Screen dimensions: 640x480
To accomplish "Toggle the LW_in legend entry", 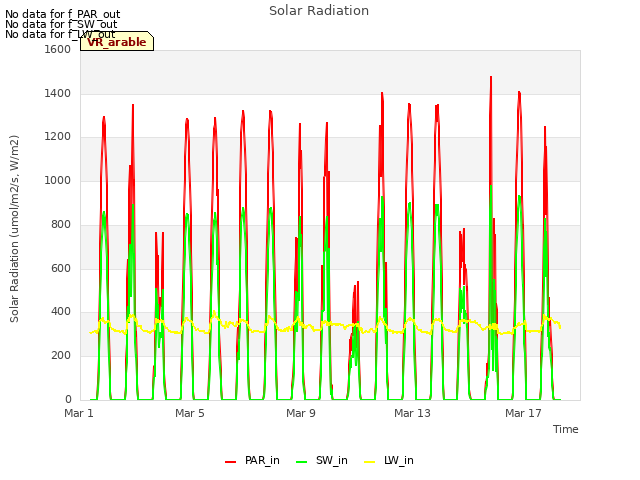I will [389, 460].
